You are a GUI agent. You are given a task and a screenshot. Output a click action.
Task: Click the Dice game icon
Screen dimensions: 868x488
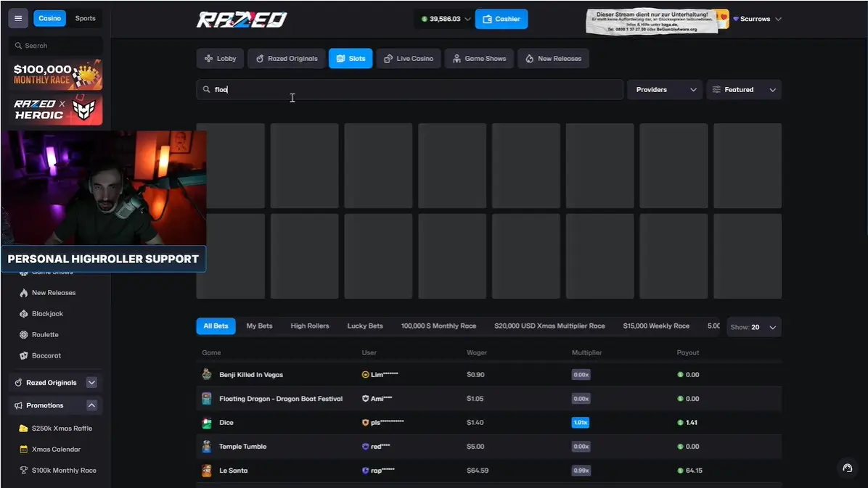pos(207,423)
